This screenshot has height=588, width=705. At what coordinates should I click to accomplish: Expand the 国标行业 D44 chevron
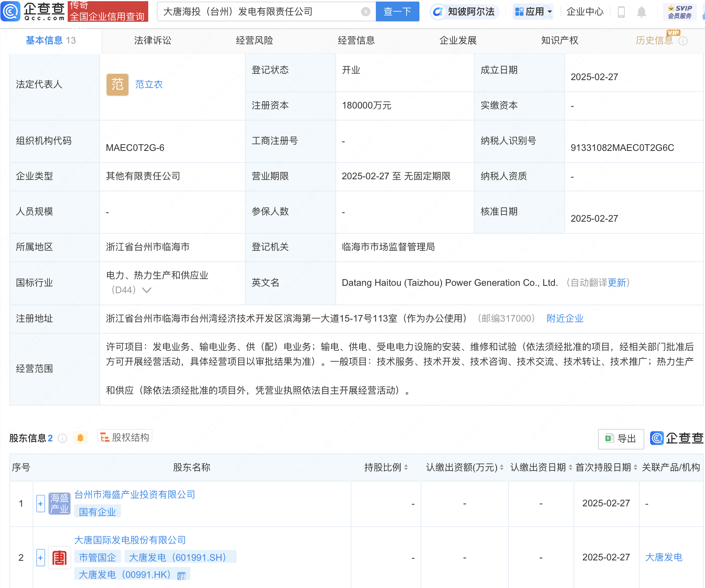click(147, 290)
